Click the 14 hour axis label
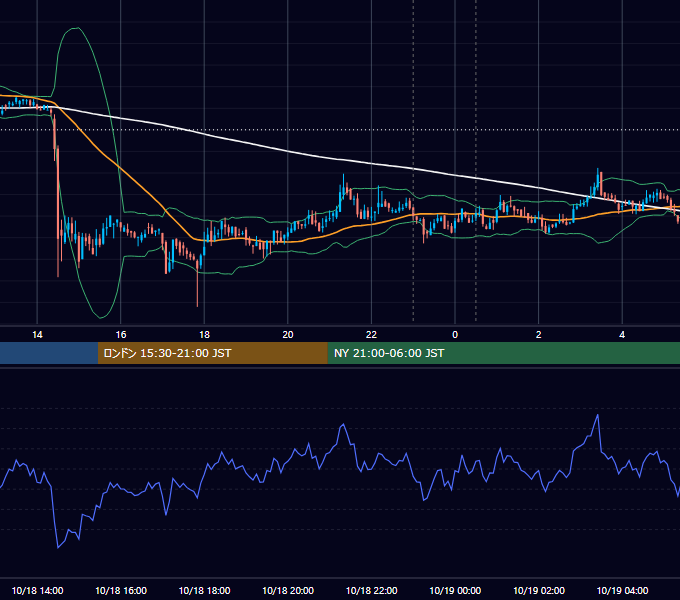This screenshot has width=680, height=600. [x=37, y=335]
